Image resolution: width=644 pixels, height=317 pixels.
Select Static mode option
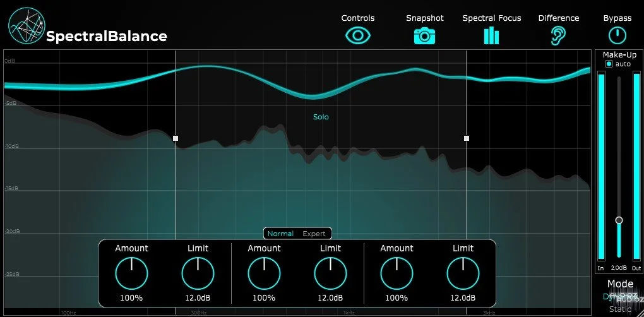click(x=620, y=309)
